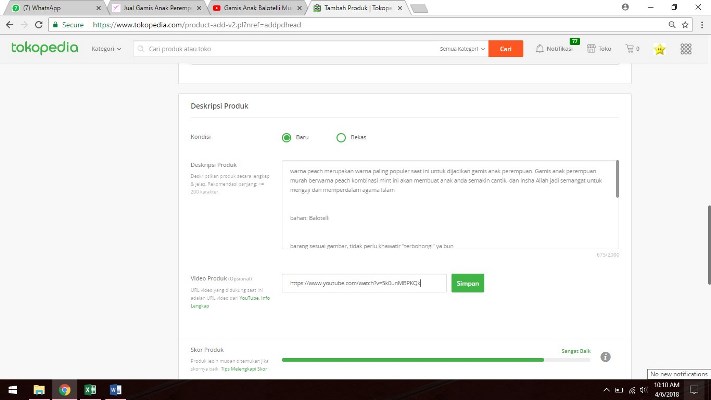Viewport: 711px width, 400px height.
Task: Open the Action Center notification icon
Action: [x=694, y=390]
